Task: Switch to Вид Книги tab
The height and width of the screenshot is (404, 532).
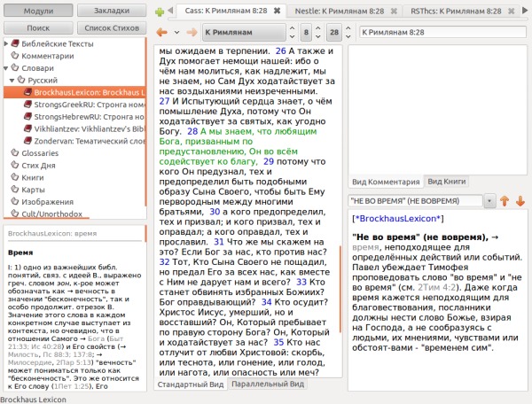Action: pyautogui.click(x=447, y=182)
